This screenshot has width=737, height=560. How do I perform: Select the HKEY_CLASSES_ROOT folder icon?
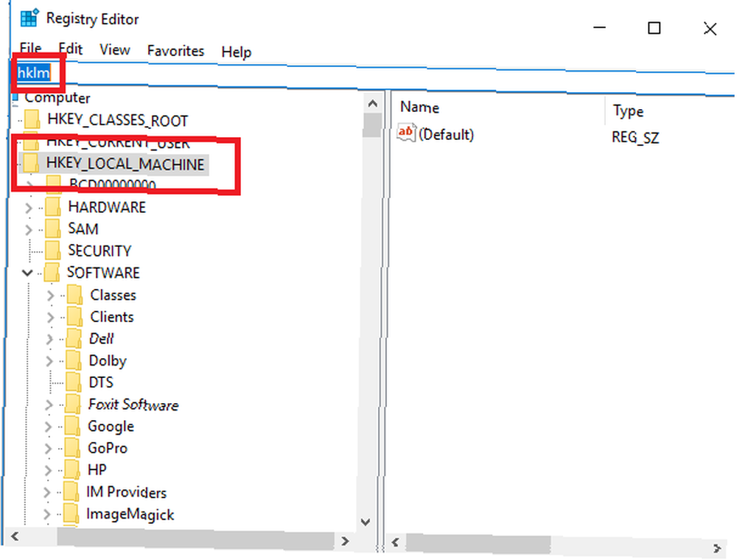coord(32,119)
